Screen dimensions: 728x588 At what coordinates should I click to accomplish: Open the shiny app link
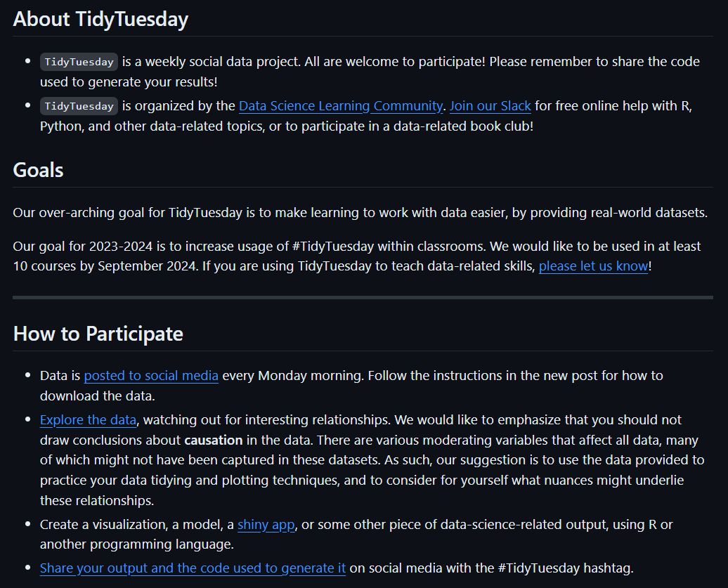[266, 524]
